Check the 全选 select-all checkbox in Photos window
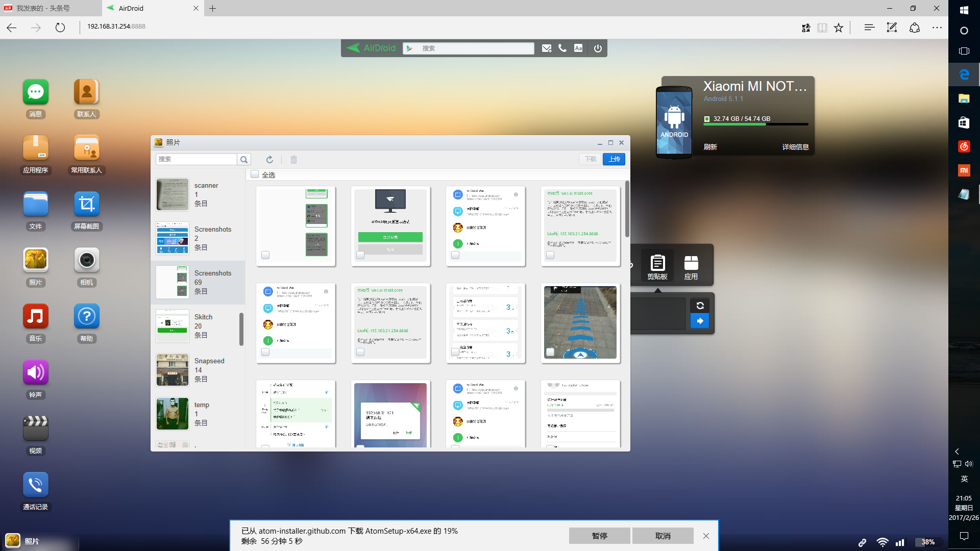This screenshot has width=980, height=551. pyautogui.click(x=255, y=174)
